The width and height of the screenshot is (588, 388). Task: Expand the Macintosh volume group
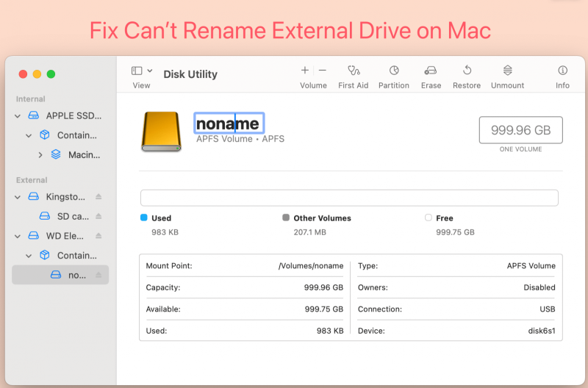tap(40, 155)
